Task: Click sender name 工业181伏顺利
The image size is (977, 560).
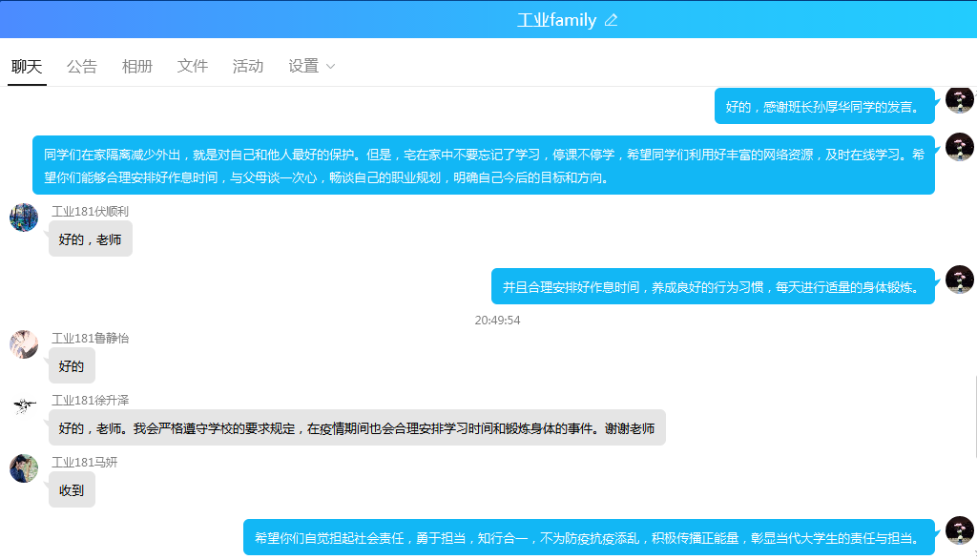Action: [x=90, y=211]
